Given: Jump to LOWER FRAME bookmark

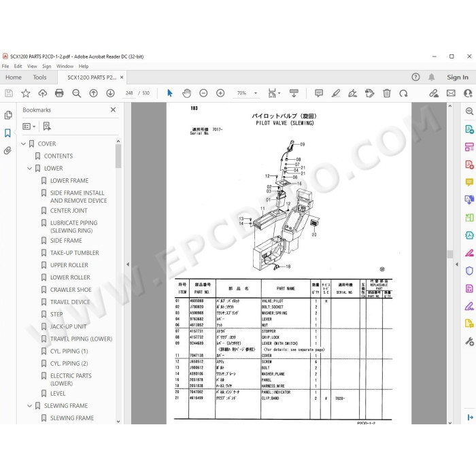Looking at the screenshot, I should tap(69, 181).
